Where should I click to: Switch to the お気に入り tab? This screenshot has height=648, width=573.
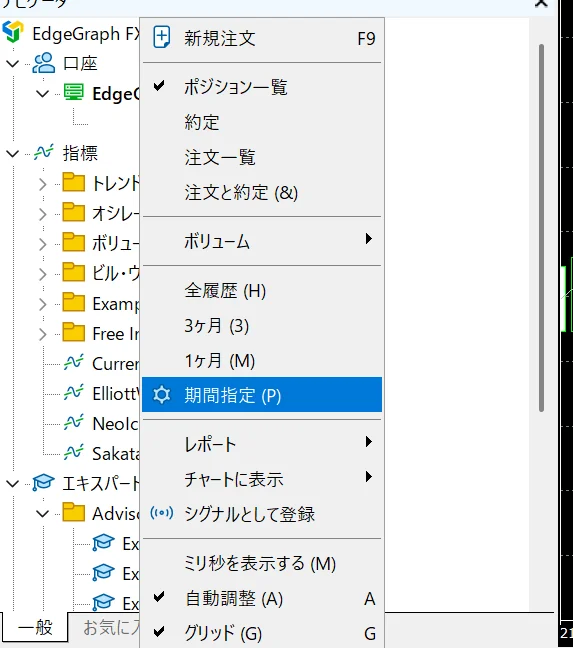111,627
